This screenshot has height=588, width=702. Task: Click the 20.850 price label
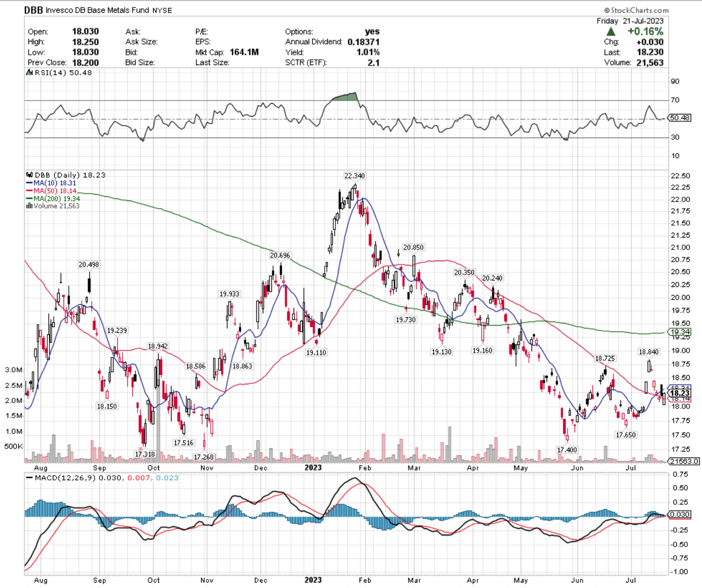pyautogui.click(x=413, y=247)
